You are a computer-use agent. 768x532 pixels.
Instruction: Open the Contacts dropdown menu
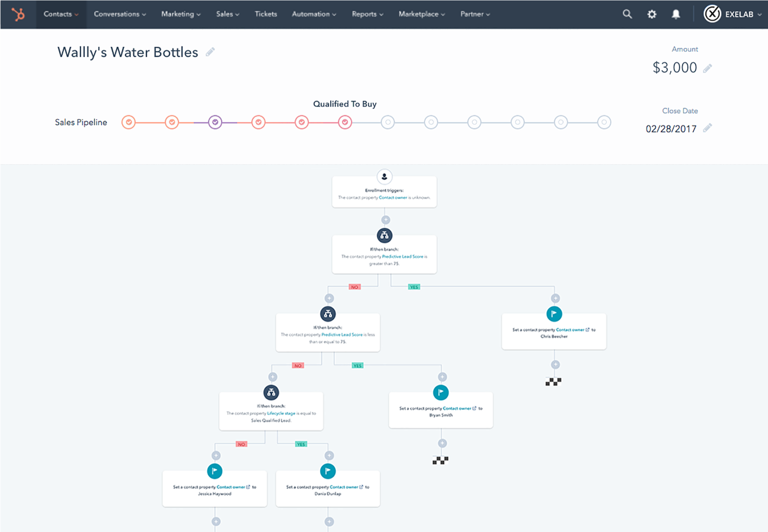point(61,14)
